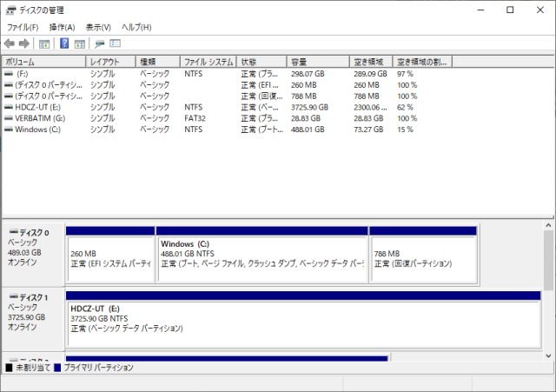The image size is (556, 392).
Task: Click the FAT32 file system cell
Action: click(x=195, y=118)
